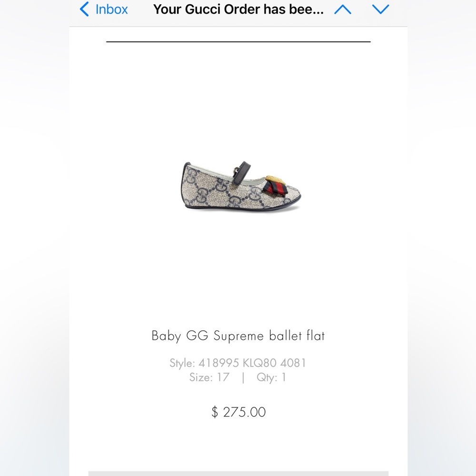Viewport: 476px width, 476px height.
Task: Collapse current email via the up chevron control
Action: 343,10
